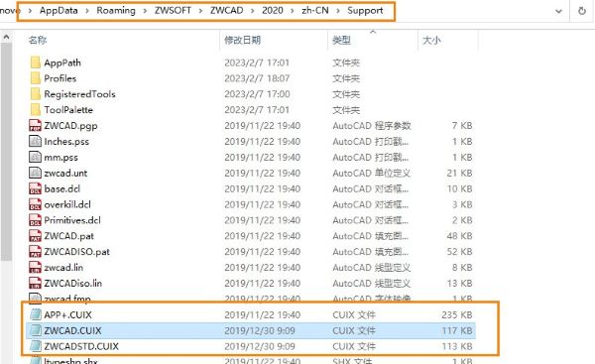Click 117 KB size of ZWCAD.CUIX
This screenshot has height=364, width=595.
tap(457, 330)
